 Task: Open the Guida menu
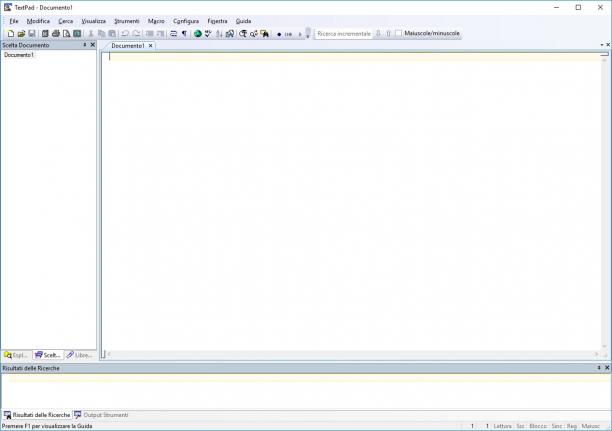[244, 21]
